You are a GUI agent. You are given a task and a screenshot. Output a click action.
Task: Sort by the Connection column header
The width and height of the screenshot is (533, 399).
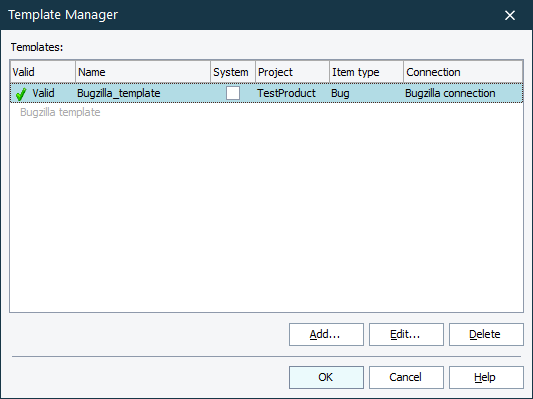point(463,72)
